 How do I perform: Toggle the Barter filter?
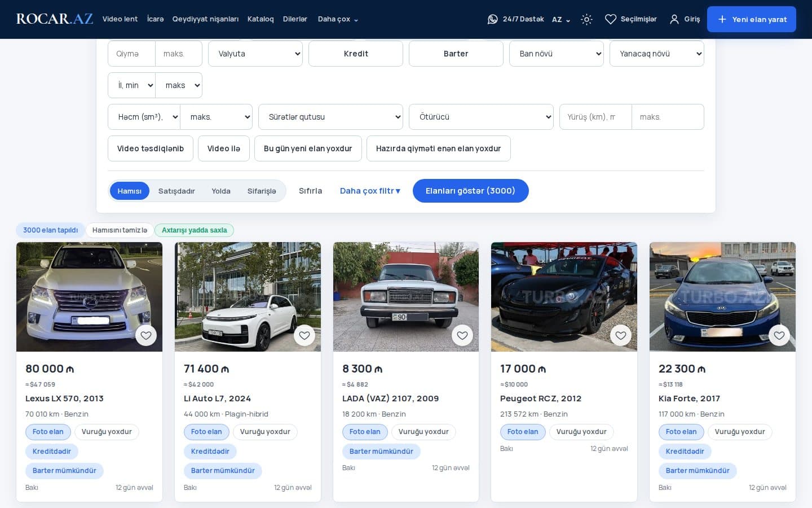[456, 54]
